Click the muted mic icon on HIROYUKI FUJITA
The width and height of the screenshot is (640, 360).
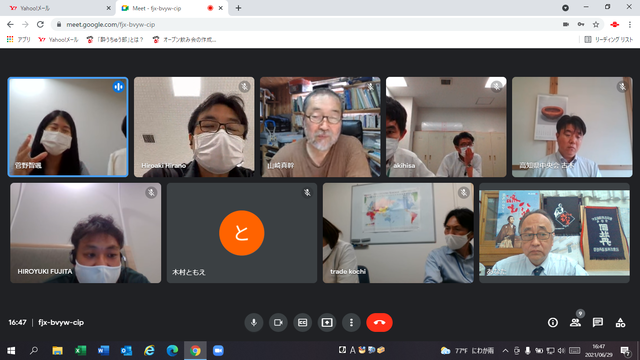tap(151, 192)
